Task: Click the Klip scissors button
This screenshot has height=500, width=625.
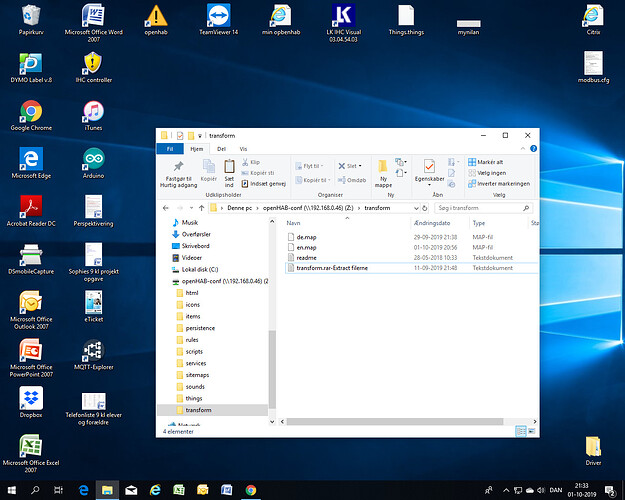Action: [x=251, y=162]
